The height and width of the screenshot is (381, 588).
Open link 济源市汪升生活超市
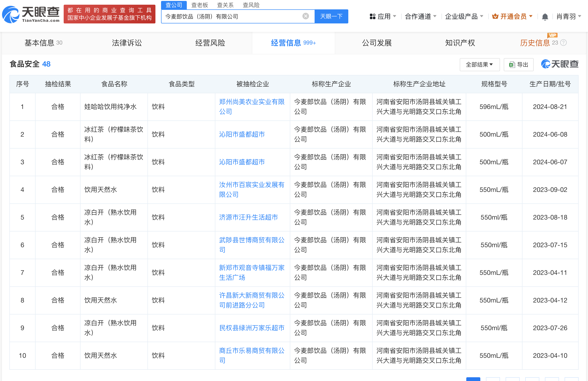point(249,217)
